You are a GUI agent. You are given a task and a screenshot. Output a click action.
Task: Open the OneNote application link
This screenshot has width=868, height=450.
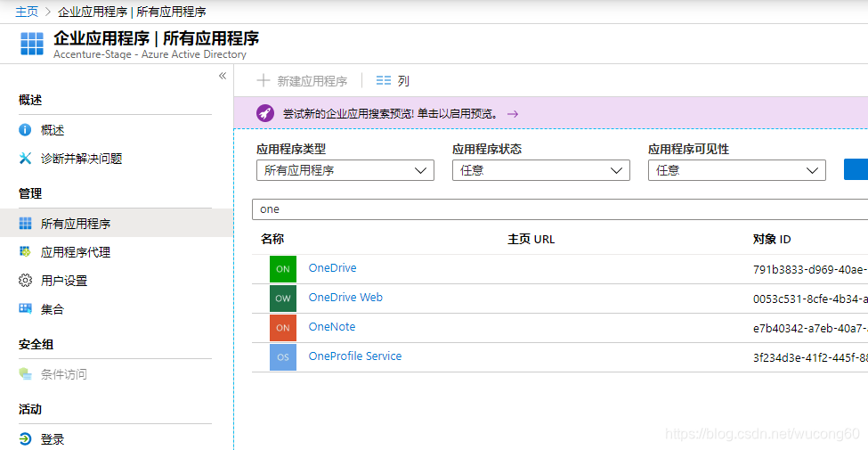[x=332, y=326]
